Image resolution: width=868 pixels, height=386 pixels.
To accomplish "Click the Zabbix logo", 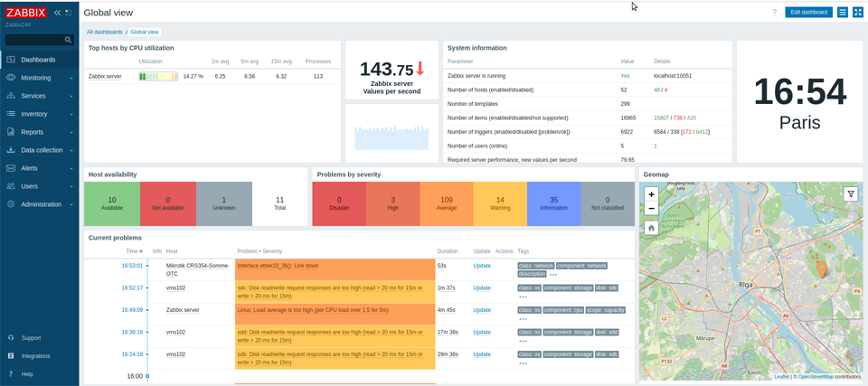I will 26,13.
